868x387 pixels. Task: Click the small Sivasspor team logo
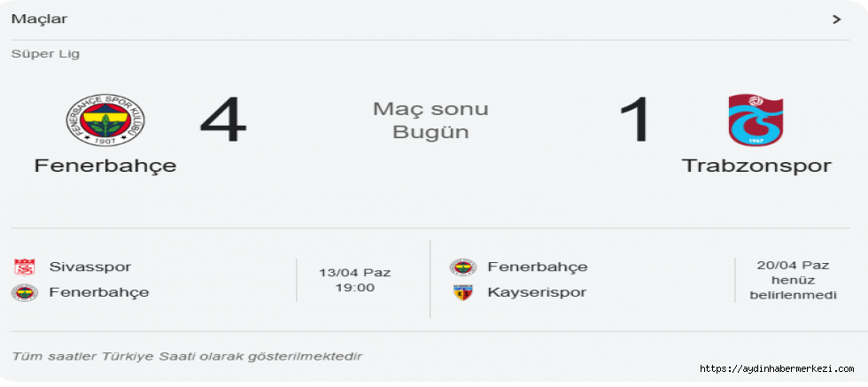point(25,267)
